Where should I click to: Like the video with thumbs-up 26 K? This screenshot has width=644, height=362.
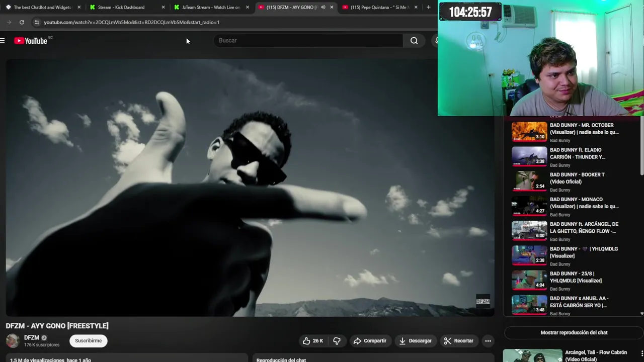313,341
